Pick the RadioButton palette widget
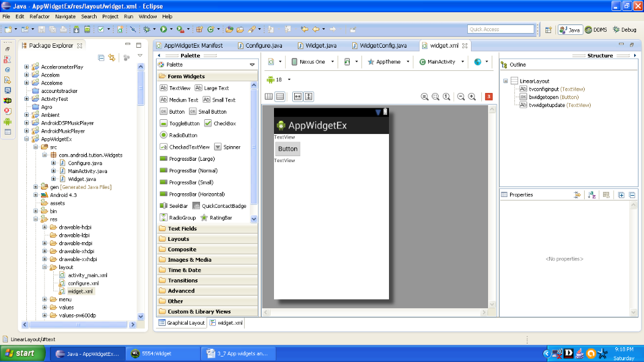644x362 pixels. pyautogui.click(x=179, y=135)
